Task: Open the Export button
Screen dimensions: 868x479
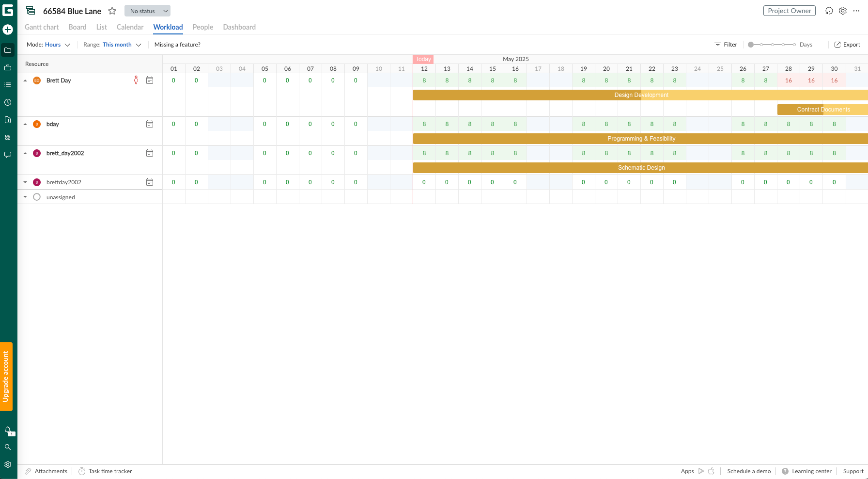Action: [x=847, y=44]
